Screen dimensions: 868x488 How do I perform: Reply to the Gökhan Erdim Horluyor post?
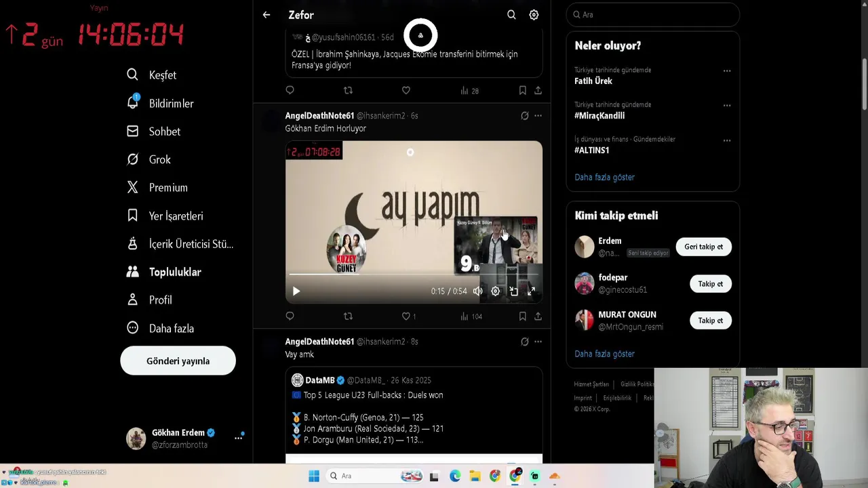290,317
